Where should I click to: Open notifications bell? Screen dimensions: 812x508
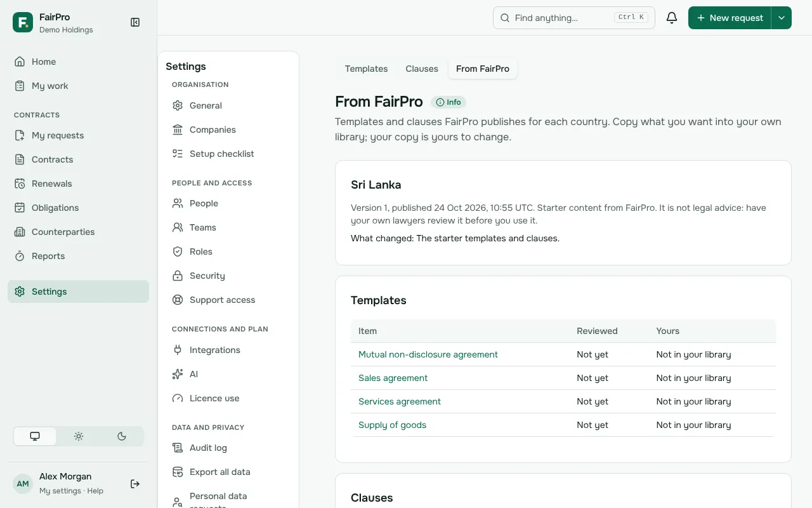pos(672,18)
